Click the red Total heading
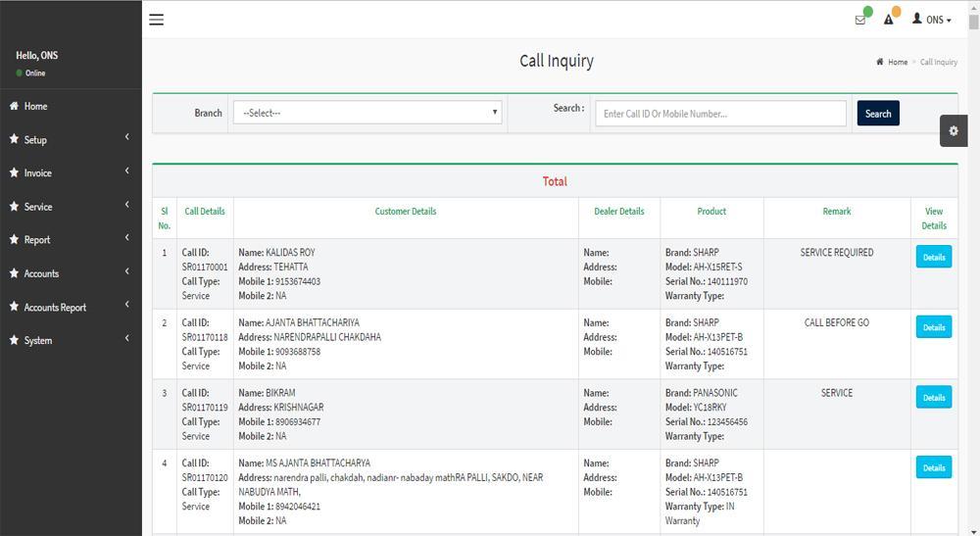980x536 pixels. [x=555, y=181]
